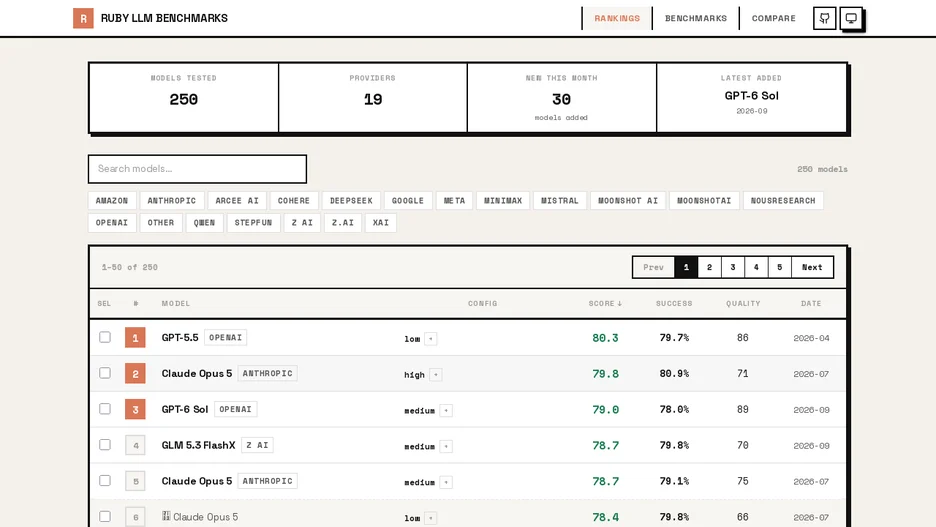936x527 pixels.
Task: Check the rank 6 Claude Opus 5 checkbox
Action: point(105,516)
